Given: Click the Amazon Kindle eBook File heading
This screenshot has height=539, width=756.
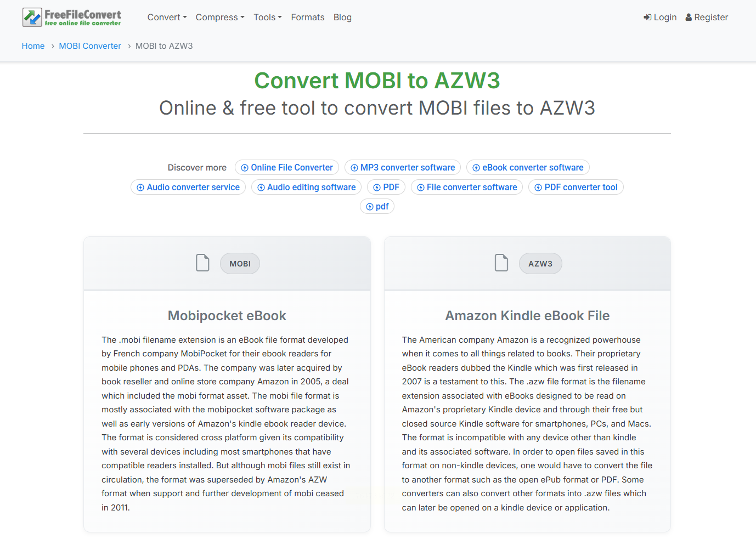Looking at the screenshot, I should point(527,316).
